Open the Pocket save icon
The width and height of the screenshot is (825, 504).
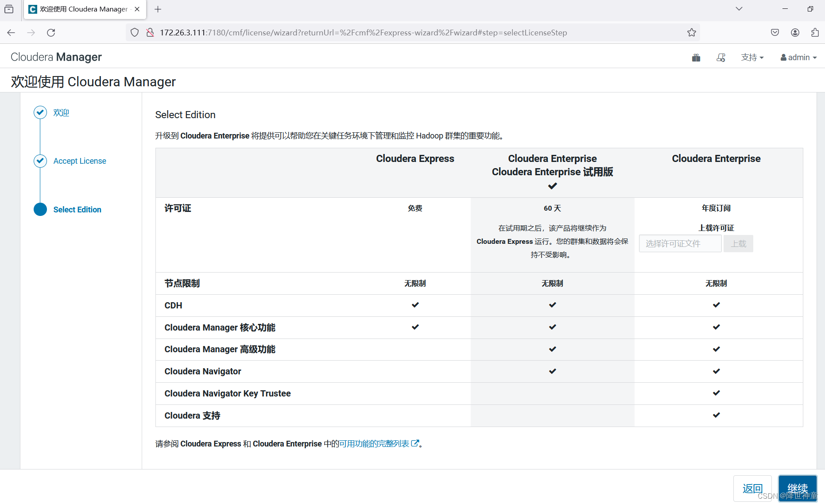(x=775, y=32)
